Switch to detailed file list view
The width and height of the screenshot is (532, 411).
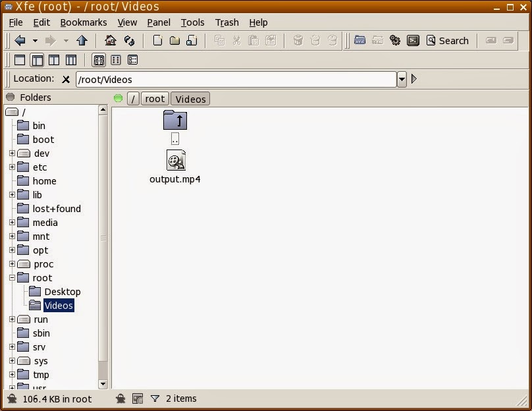(x=132, y=60)
